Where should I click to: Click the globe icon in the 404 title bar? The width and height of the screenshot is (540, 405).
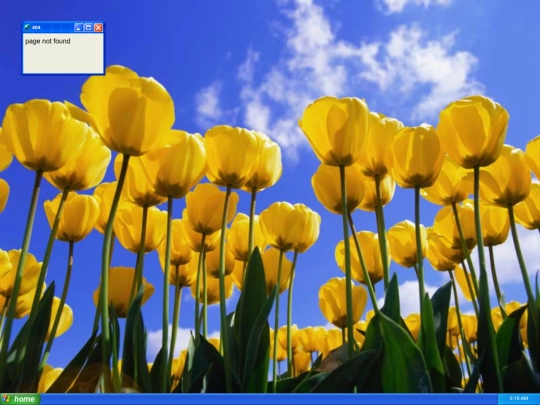[x=27, y=28]
